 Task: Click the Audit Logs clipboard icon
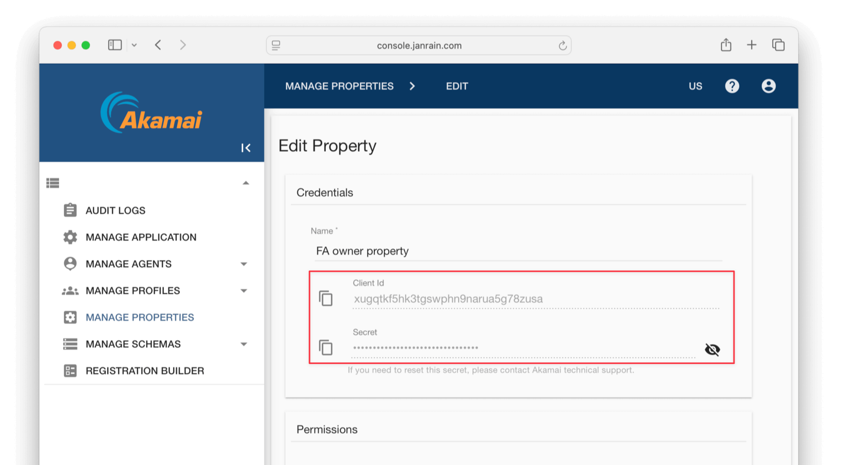70,210
